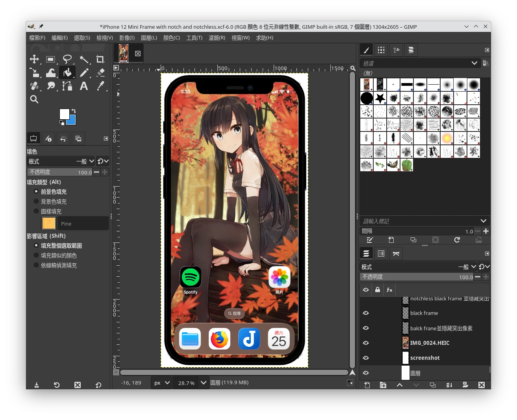Switch to the Fonts tab
The image size is (517, 420).
(396, 50)
